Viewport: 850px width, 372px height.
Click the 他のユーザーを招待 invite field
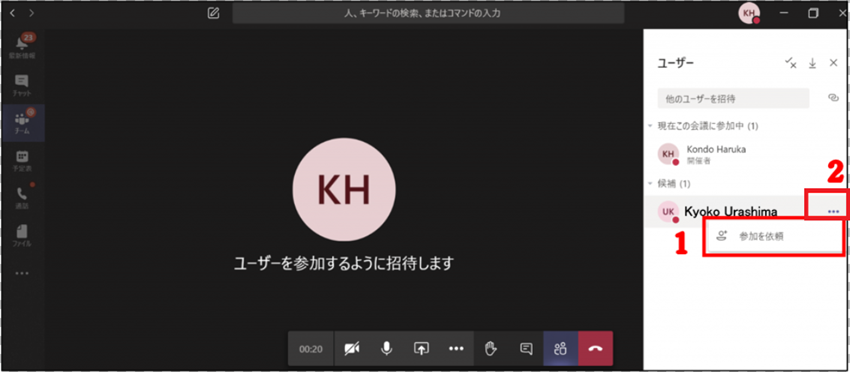click(x=733, y=99)
